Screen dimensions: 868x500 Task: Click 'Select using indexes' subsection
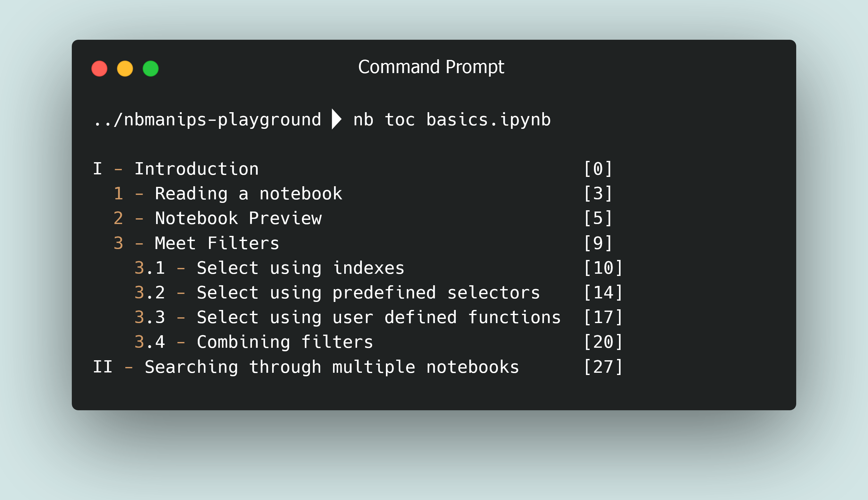click(300, 268)
